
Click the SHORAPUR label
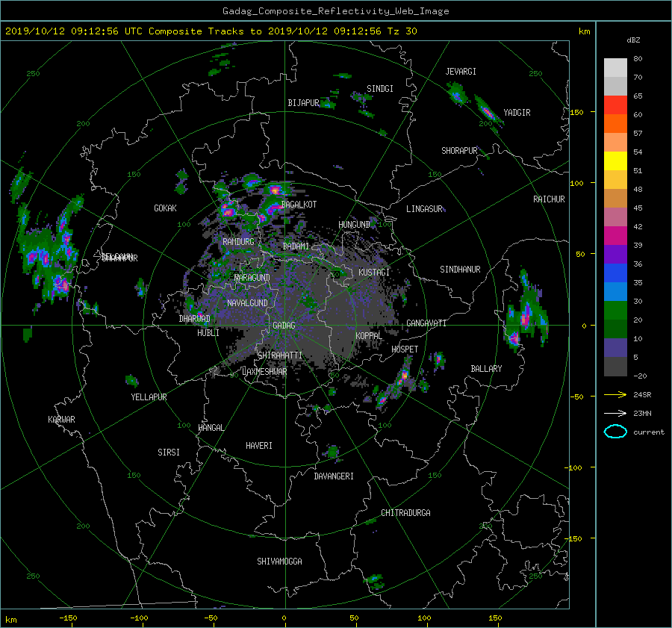459,151
